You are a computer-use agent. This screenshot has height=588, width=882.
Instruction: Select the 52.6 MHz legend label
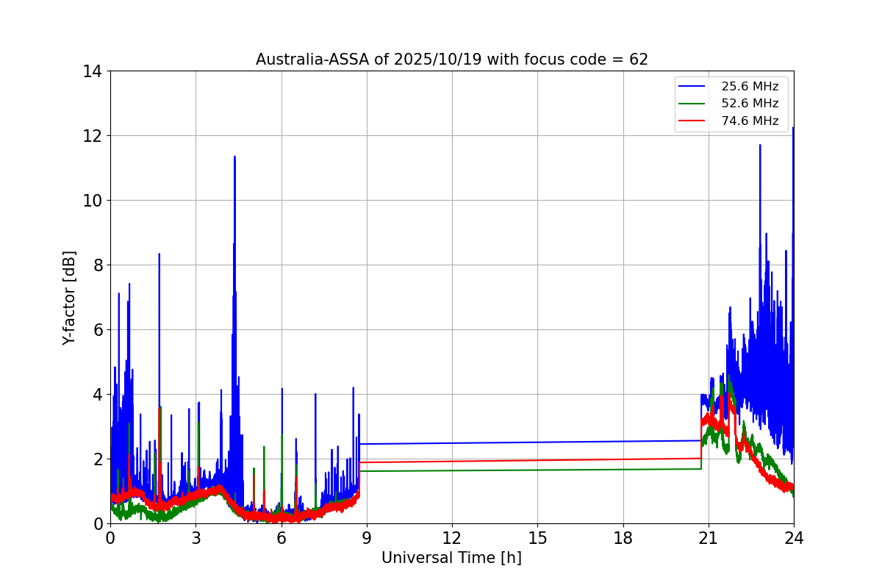[750, 104]
